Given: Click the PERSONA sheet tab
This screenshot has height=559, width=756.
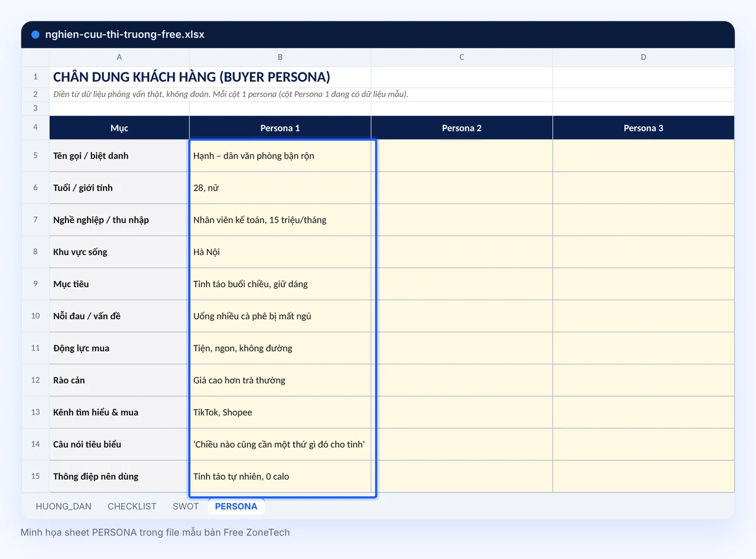Looking at the screenshot, I should coord(236,506).
